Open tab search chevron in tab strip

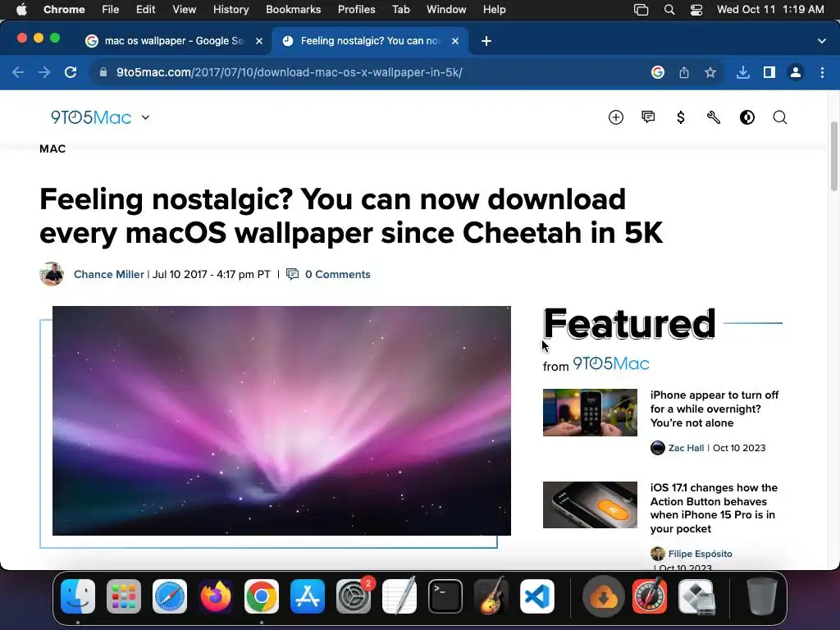tap(822, 41)
